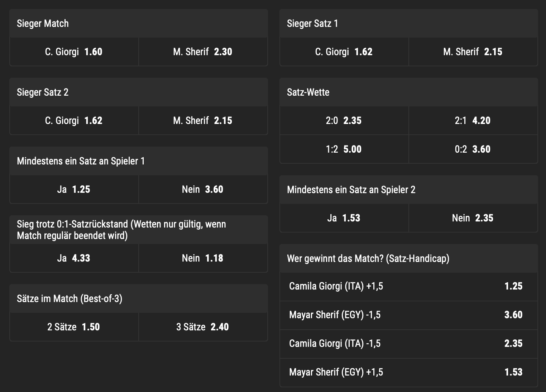Viewport: 546px width, 392px height.
Task: Select Satz-Wette 2:0 at 2.35
Action: 344,120
